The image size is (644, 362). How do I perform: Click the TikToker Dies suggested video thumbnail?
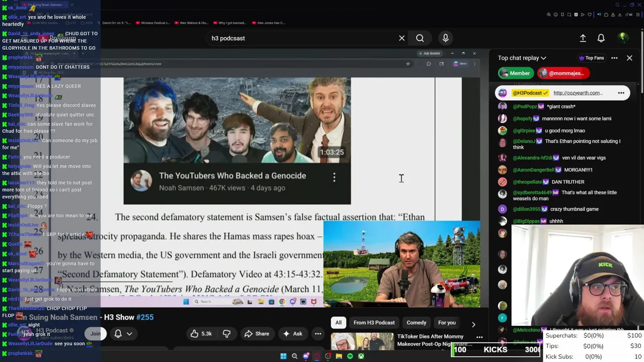click(362, 341)
